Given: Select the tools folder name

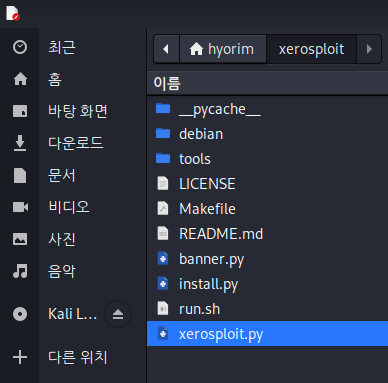Looking at the screenshot, I should (x=195, y=159).
